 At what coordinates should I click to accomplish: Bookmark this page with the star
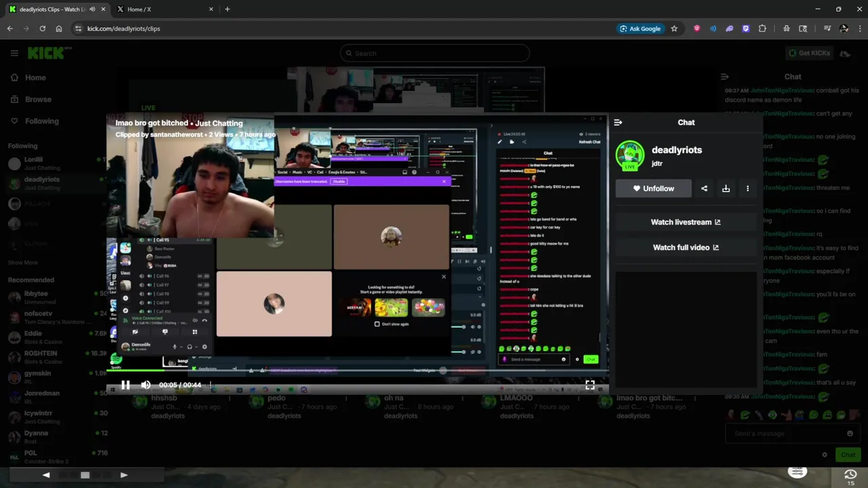click(674, 28)
